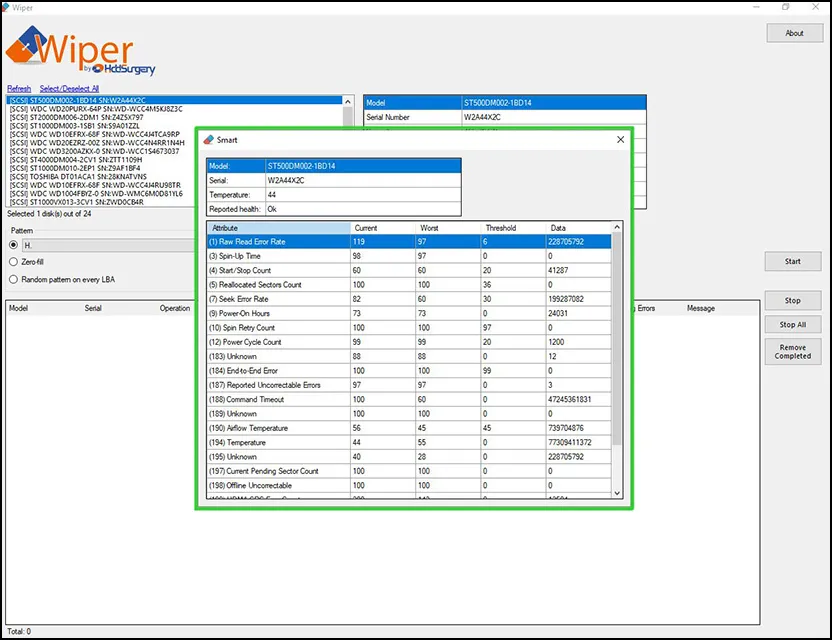Viewport: 832px width, 640px height.
Task: Click the Smart dialog Serial value W2A44X2C
Action: [x=286, y=180]
